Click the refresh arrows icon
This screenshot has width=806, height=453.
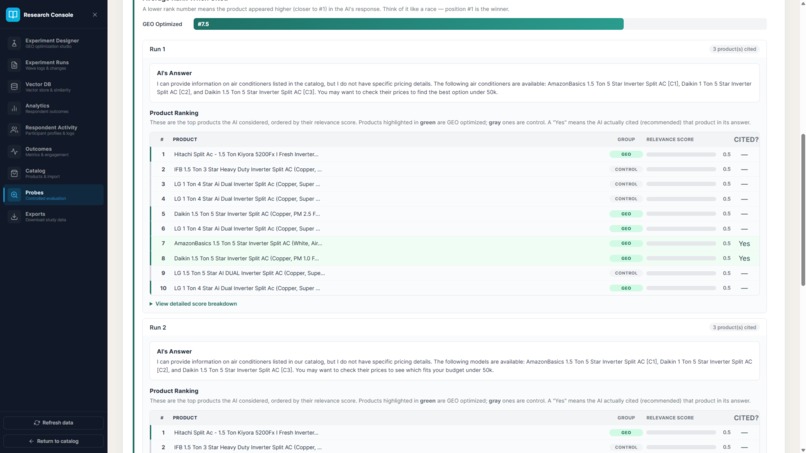(x=36, y=423)
